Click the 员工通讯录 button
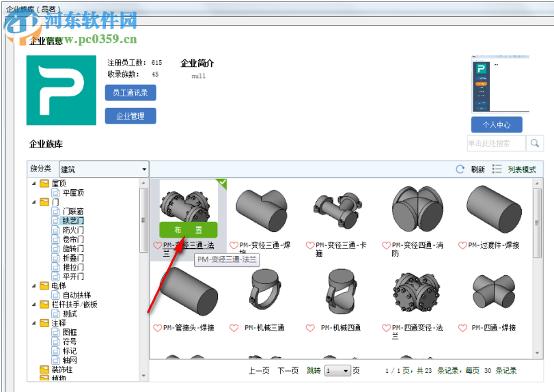 (x=130, y=93)
